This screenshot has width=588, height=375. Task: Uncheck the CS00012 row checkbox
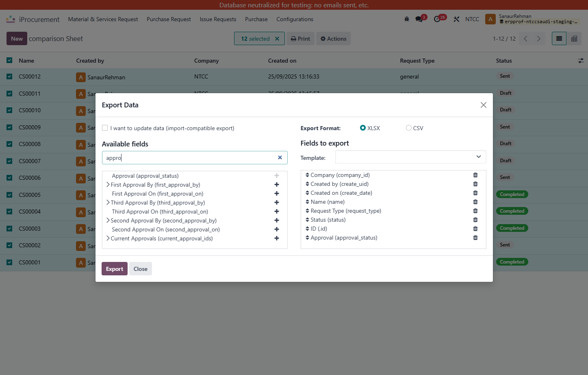pyautogui.click(x=9, y=76)
